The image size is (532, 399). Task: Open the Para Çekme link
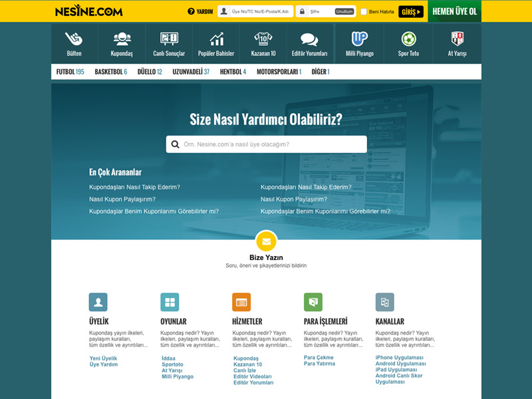click(319, 358)
